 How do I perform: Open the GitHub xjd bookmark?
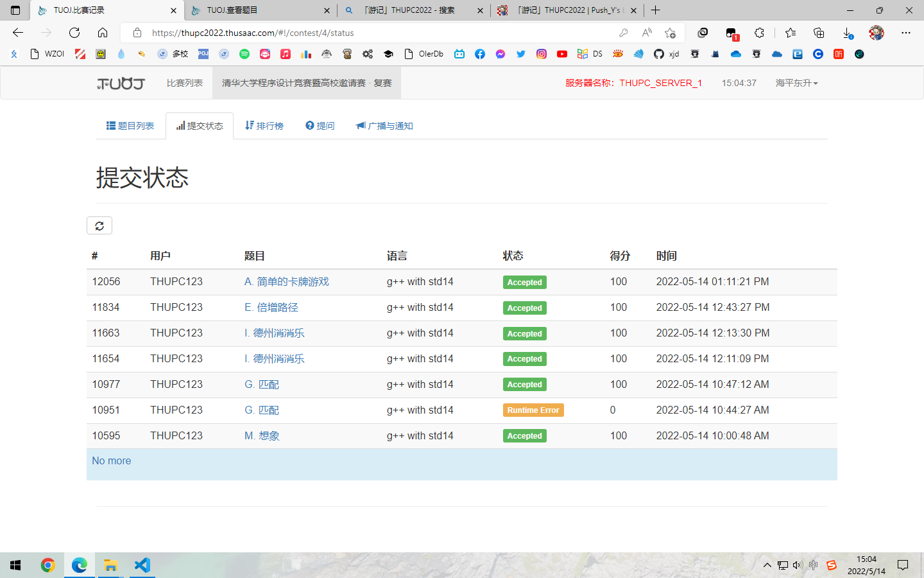tap(666, 54)
